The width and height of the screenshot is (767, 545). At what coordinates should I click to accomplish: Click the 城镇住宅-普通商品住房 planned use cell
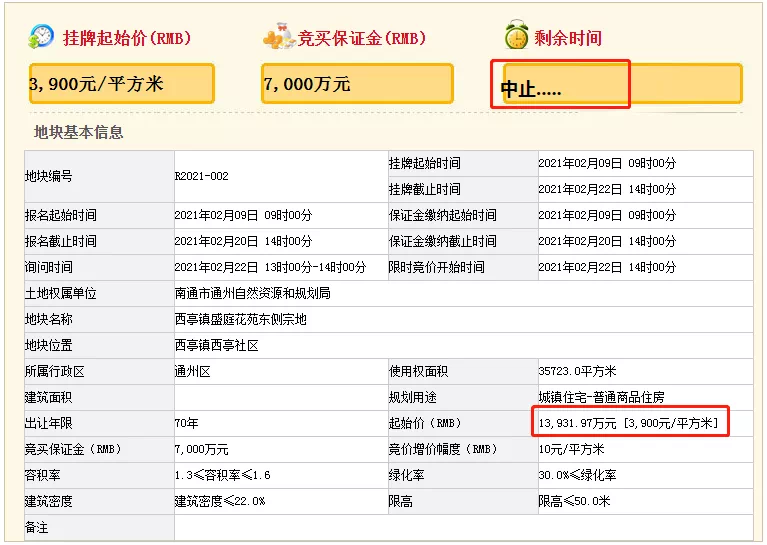coord(645,397)
